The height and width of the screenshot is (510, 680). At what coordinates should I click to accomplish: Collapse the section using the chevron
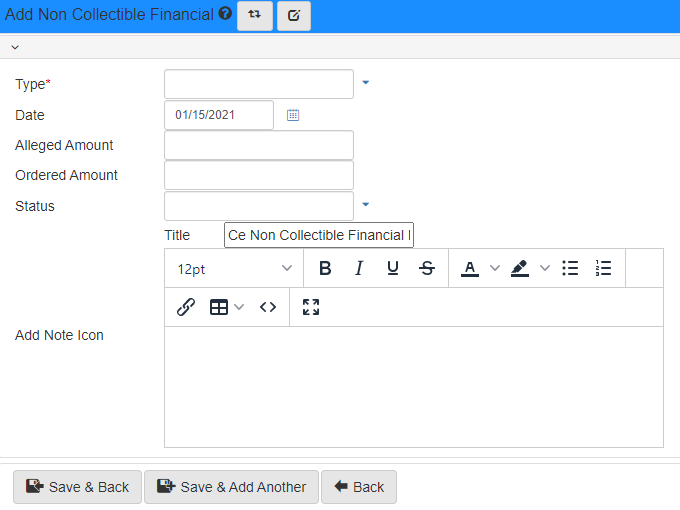15,47
